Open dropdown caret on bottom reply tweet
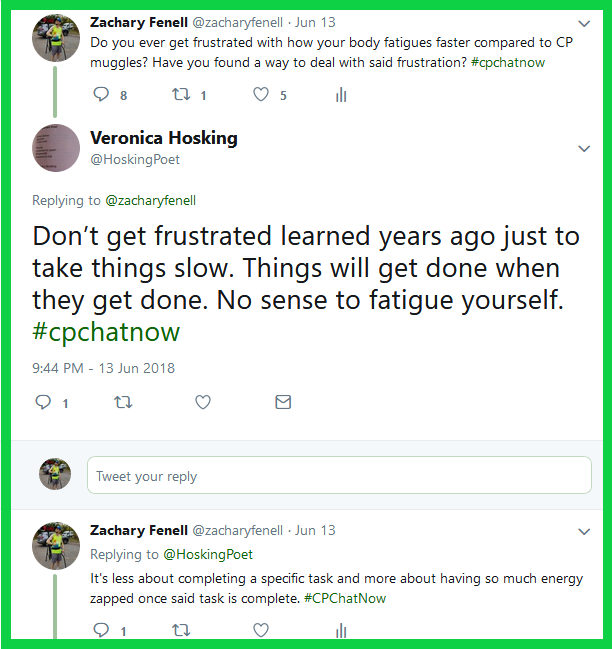 click(x=585, y=531)
